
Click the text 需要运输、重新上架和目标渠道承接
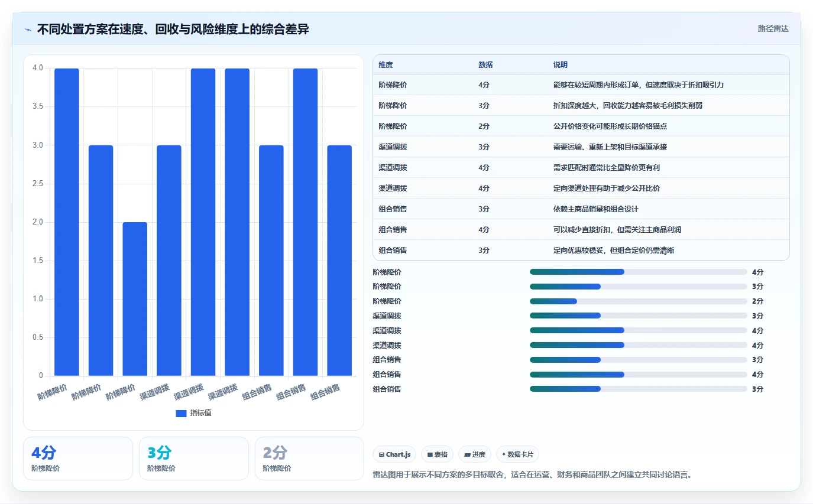[610, 147]
